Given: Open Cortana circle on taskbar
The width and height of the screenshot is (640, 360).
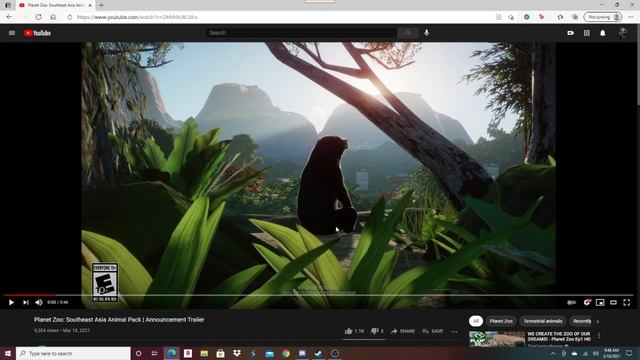Looking at the screenshot, I should (x=138, y=353).
